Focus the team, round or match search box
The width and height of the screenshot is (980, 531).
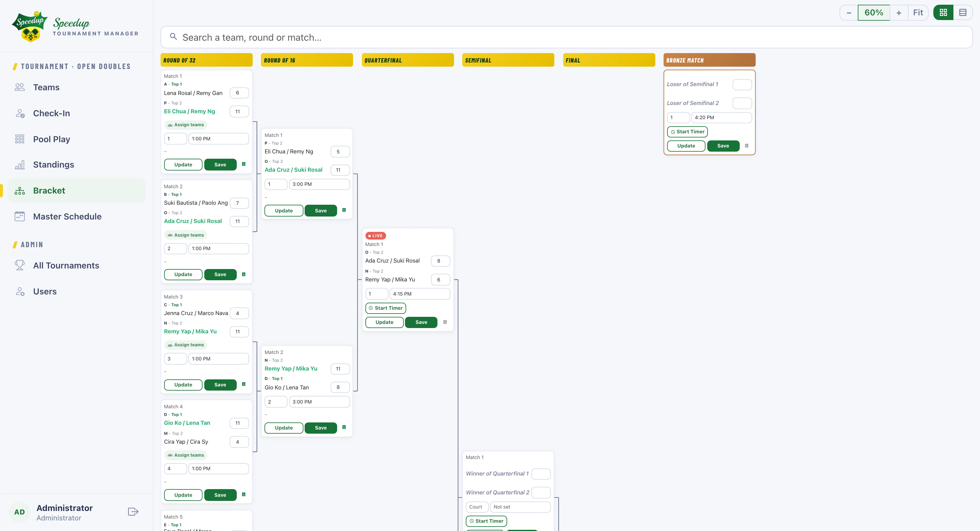[566, 37]
